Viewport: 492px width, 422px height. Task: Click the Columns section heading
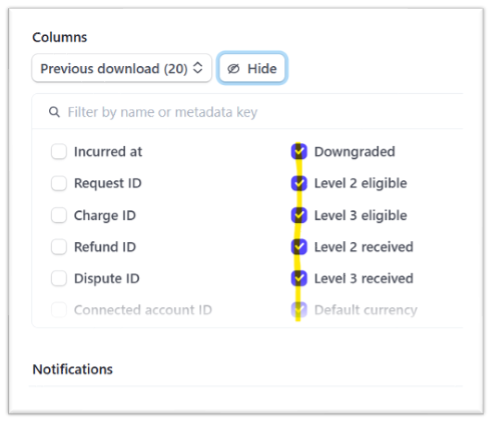click(x=60, y=37)
